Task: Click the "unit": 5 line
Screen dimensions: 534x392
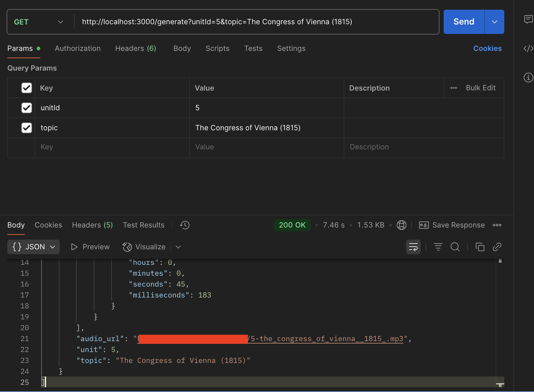Action: (98, 350)
